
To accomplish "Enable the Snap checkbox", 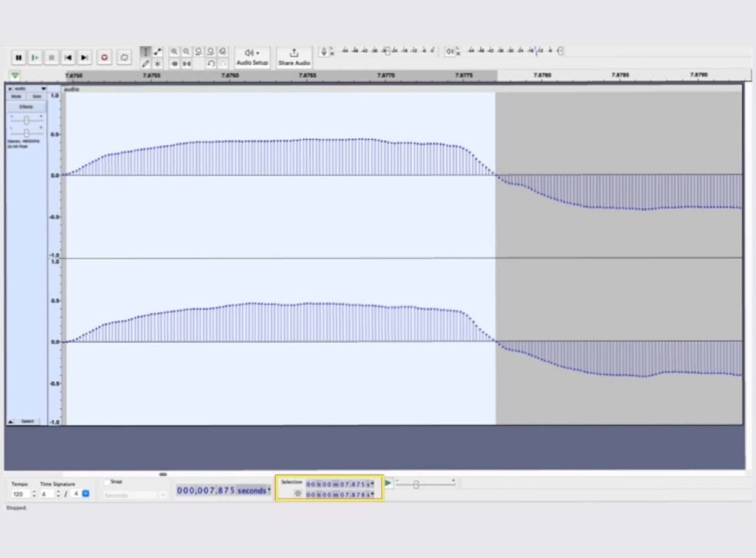I will [x=107, y=482].
